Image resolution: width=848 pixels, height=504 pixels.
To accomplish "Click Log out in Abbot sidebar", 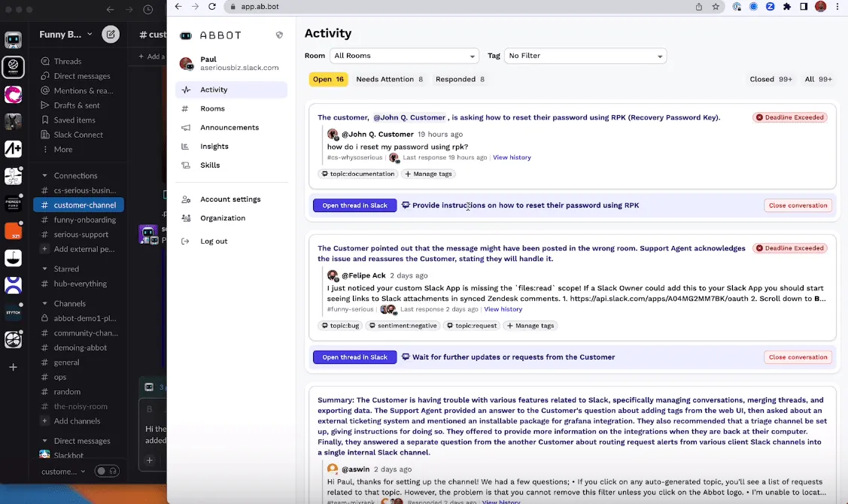I will (231, 241).
